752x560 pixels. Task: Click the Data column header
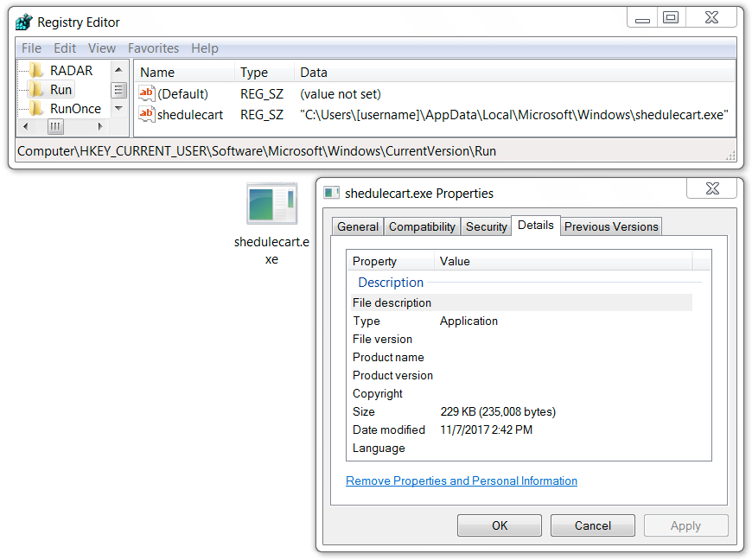point(513,73)
